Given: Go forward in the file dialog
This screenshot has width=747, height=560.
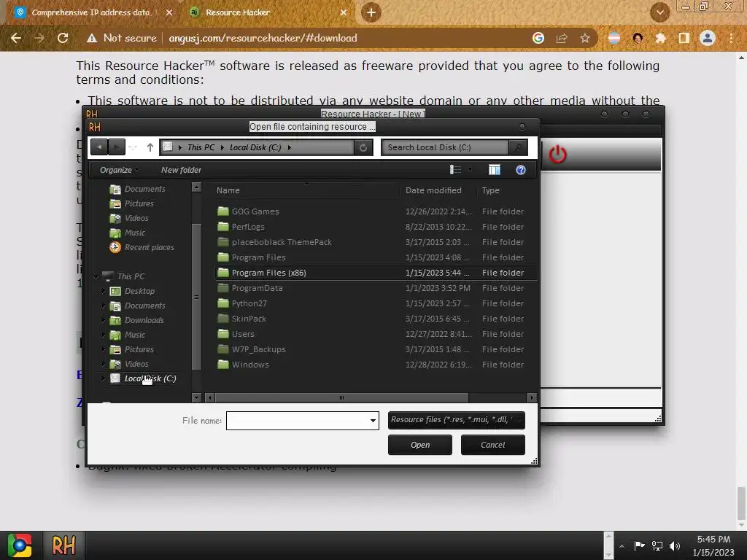Looking at the screenshot, I should [x=116, y=147].
